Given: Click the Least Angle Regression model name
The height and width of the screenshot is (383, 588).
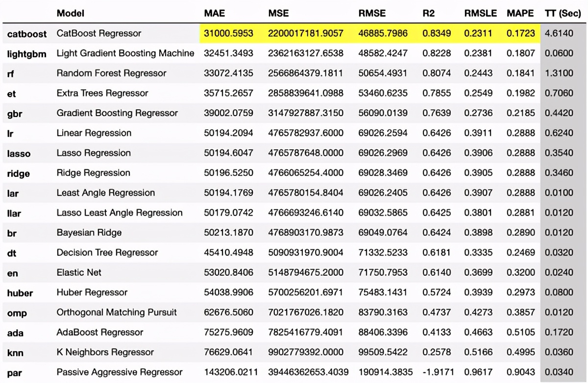Looking at the screenshot, I should [106, 192].
